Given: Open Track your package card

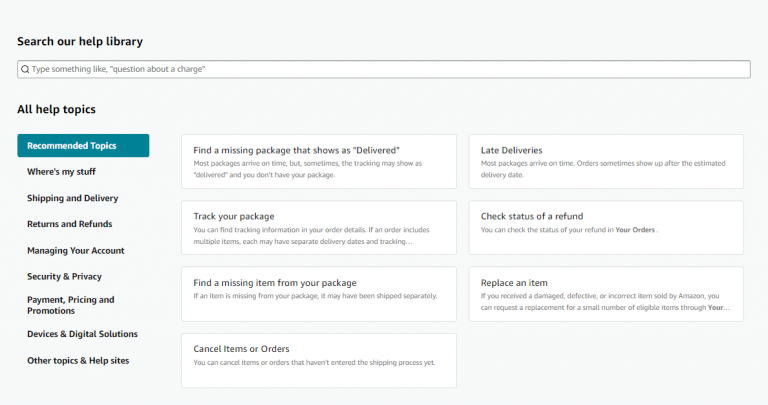Looking at the screenshot, I should (319, 228).
